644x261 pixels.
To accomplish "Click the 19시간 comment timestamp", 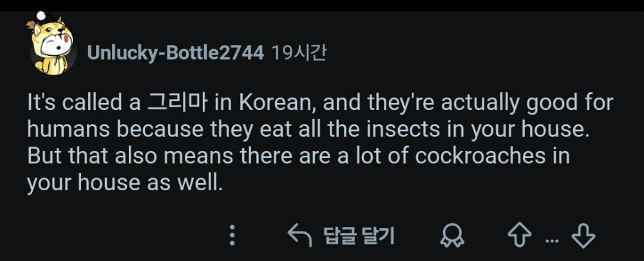I will 299,53.
